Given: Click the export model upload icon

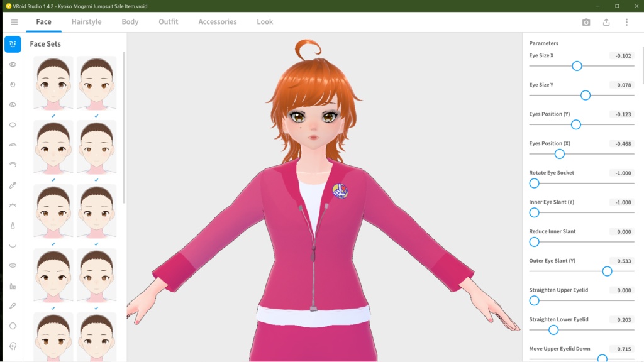Looking at the screenshot, I should click(x=606, y=21).
